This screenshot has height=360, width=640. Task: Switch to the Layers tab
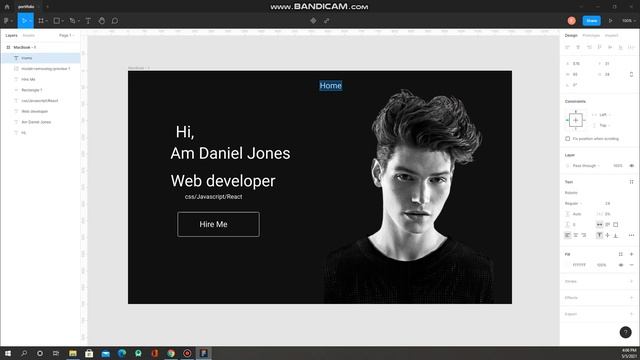[x=11, y=36]
